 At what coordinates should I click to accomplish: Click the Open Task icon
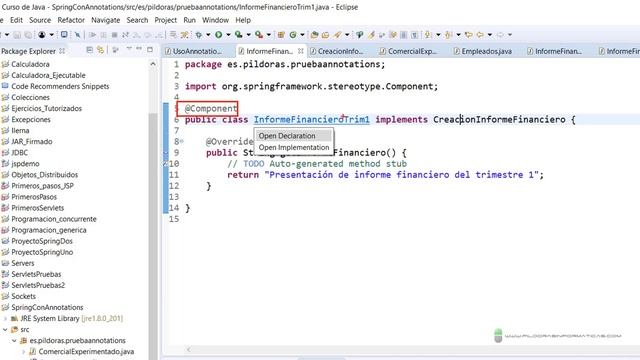click(325, 35)
